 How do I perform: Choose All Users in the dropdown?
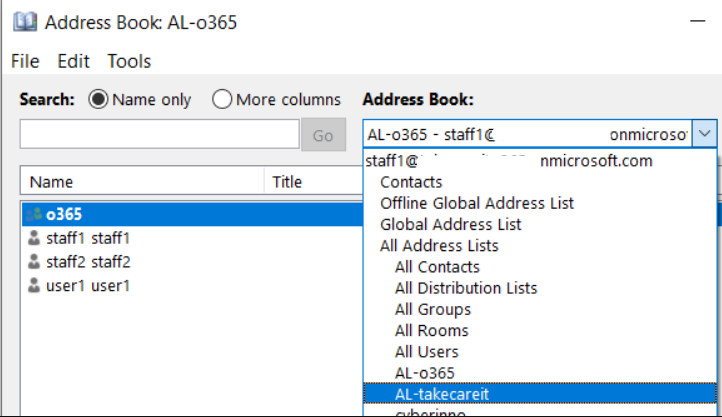[x=540, y=352]
